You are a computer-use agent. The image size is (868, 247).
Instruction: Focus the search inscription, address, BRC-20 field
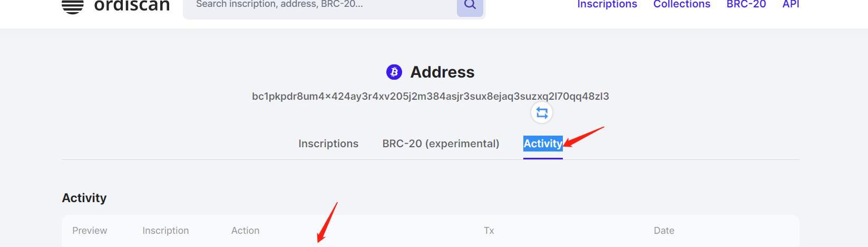(319, 5)
